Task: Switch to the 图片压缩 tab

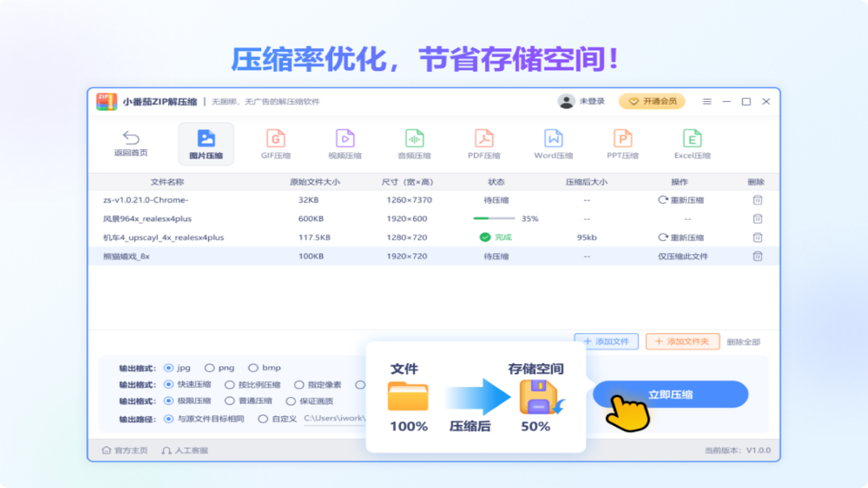Action: tap(205, 143)
